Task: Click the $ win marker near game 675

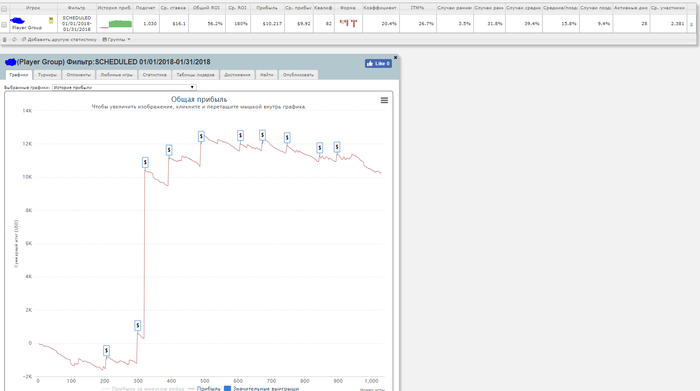Action: pos(262,135)
